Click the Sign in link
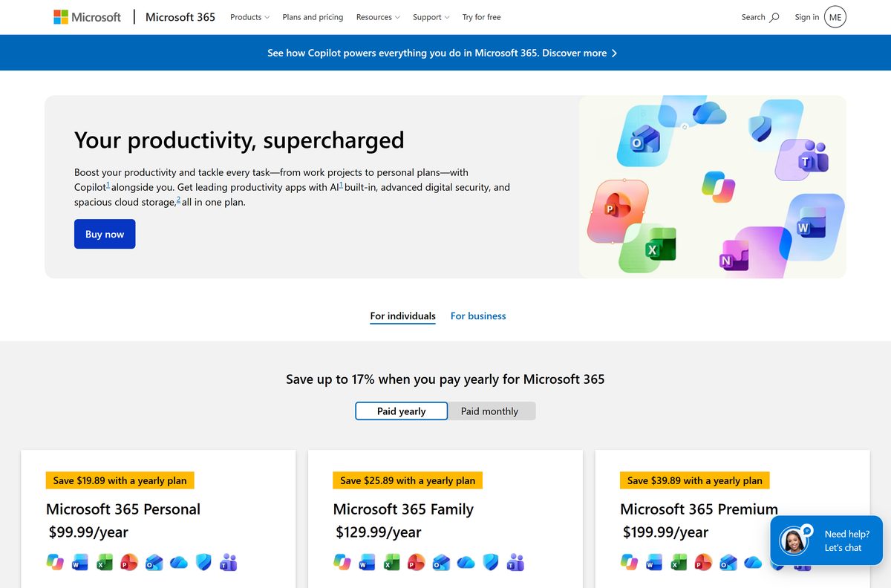Viewport: 891px width, 588px height. click(807, 17)
